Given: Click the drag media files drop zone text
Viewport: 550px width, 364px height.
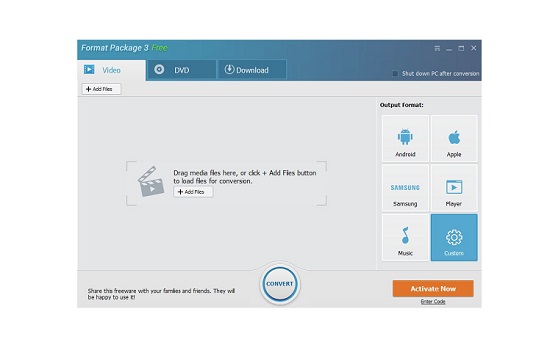Looking at the screenshot, I should 245,177.
